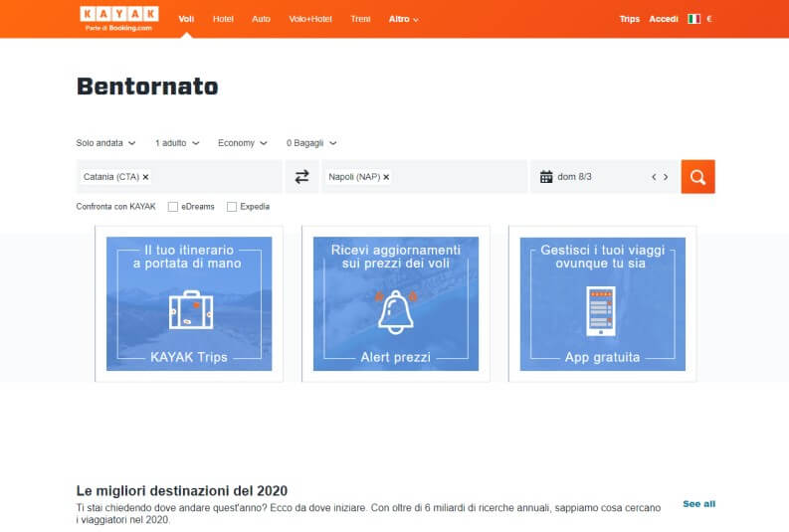Screen dimensions: 789x532
Task: Open the Treni tab
Action: [x=360, y=19]
